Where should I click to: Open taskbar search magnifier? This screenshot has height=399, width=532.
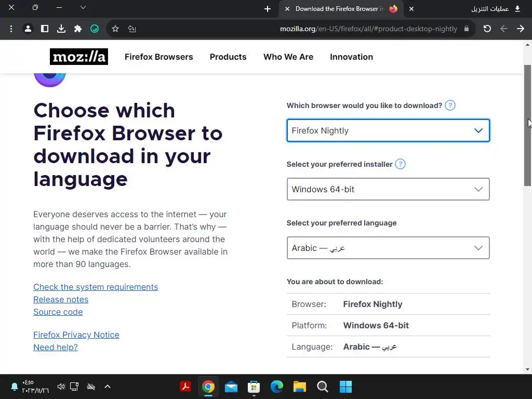pos(322,387)
